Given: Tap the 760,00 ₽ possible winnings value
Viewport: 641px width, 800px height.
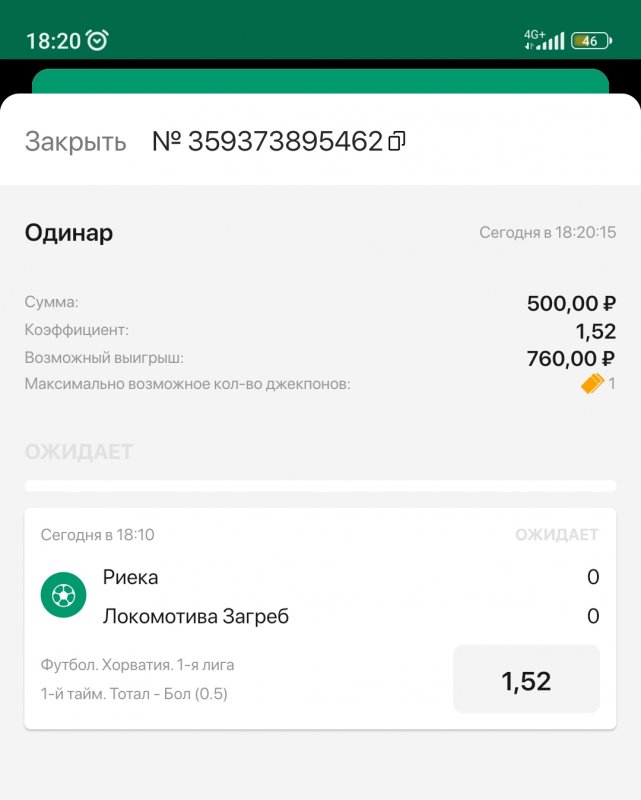Looking at the screenshot, I should (570, 358).
